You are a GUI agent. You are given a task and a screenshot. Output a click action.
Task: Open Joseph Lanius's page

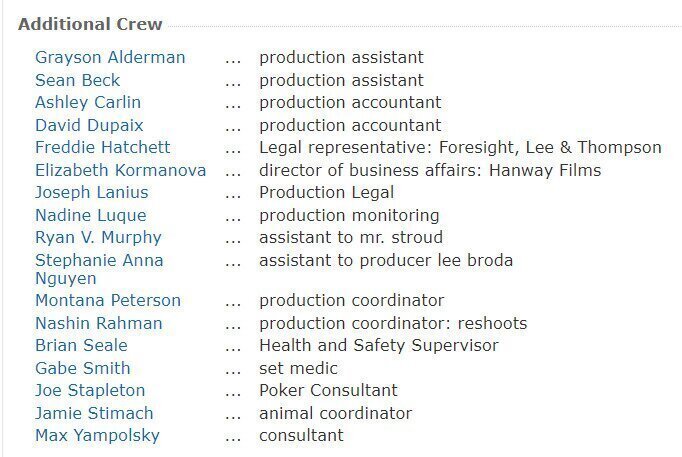pyautogui.click(x=92, y=192)
